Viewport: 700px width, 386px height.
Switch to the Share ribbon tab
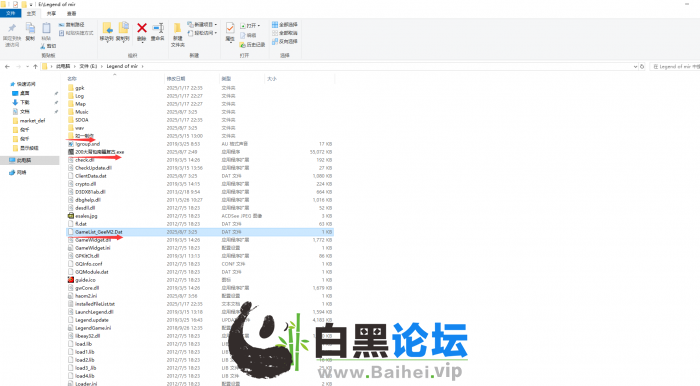point(51,13)
